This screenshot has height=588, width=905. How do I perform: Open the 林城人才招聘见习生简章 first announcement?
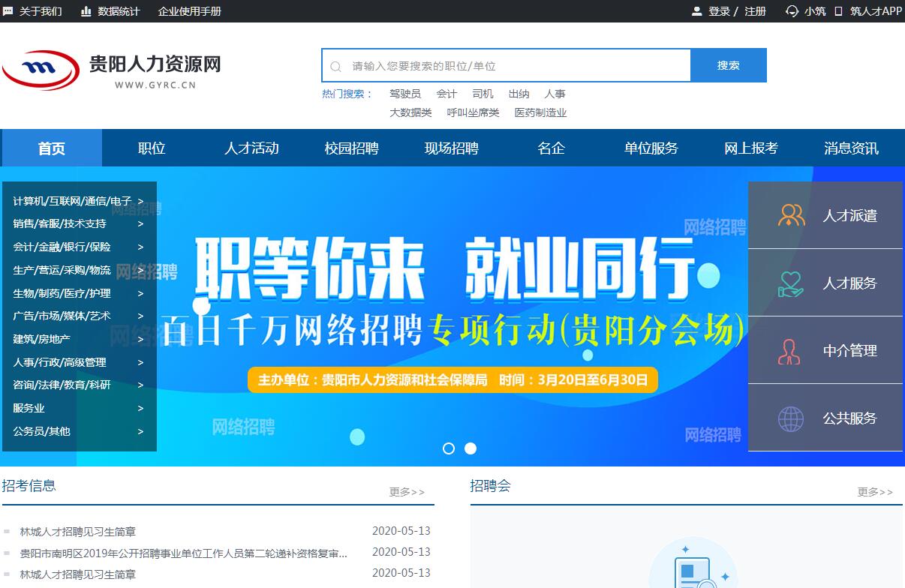[x=78, y=532]
